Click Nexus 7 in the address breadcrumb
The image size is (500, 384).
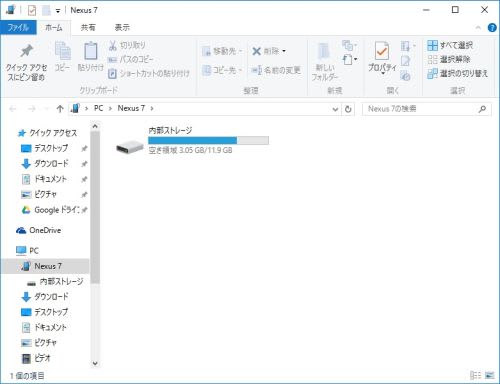131,108
